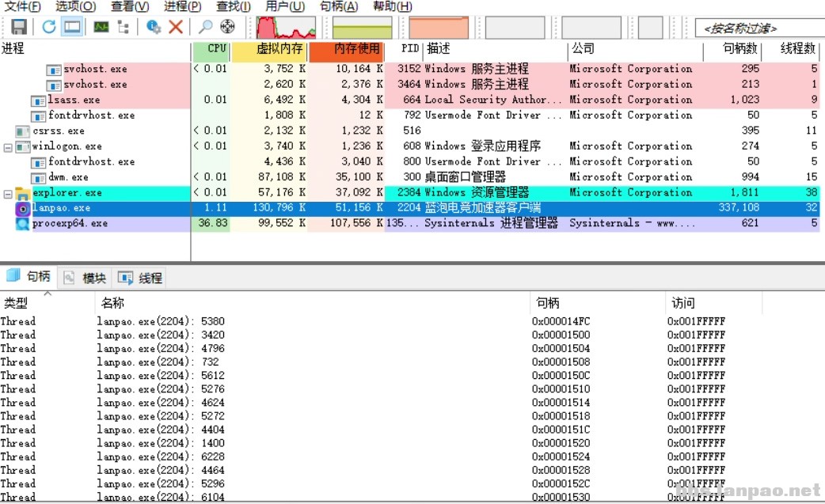Screen dimensions: 825x504
Task: Collapse the winlogon.exe tree node
Action: click(8, 146)
